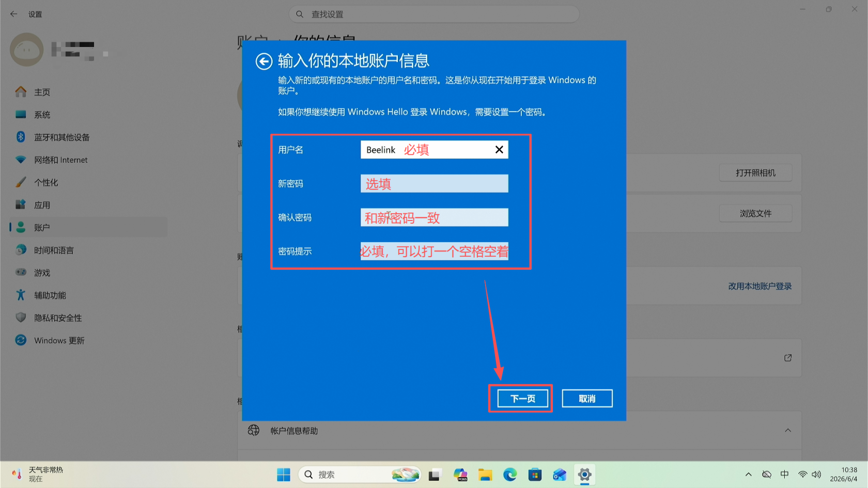Click the 查找设置 search box
The width and height of the screenshot is (868, 488).
434,14
